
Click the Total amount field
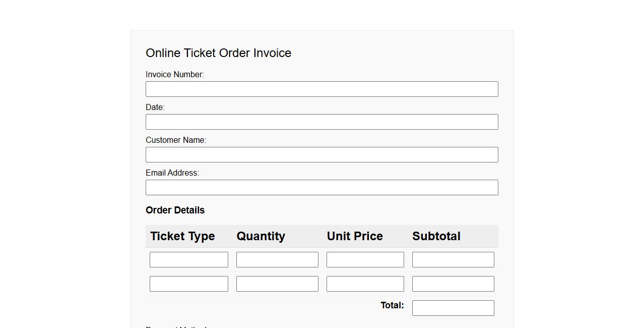(453, 308)
